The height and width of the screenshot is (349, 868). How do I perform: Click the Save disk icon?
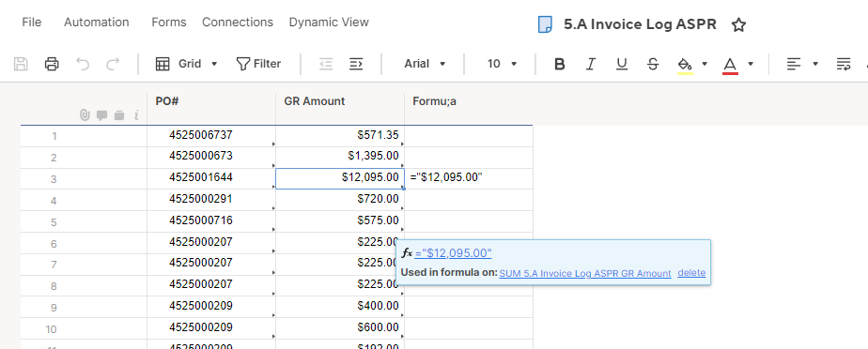pos(21,64)
